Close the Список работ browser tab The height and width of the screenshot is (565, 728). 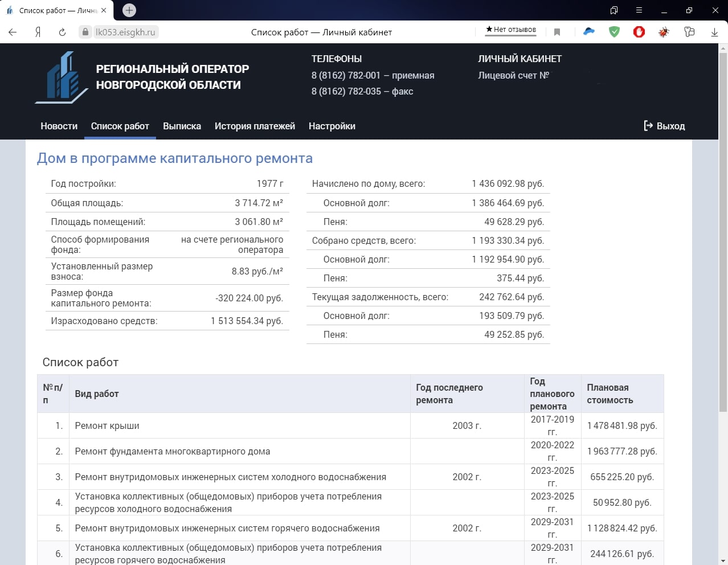coord(104,10)
